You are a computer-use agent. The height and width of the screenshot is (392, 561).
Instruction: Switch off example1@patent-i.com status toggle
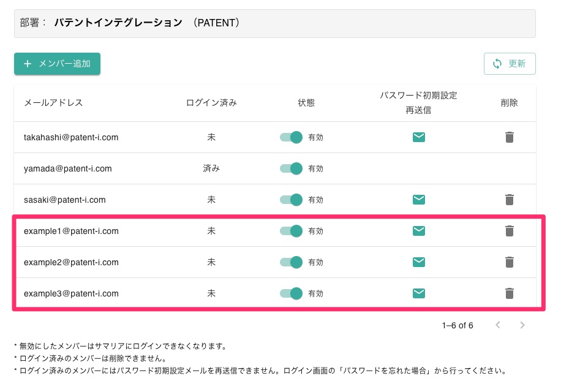pos(292,231)
